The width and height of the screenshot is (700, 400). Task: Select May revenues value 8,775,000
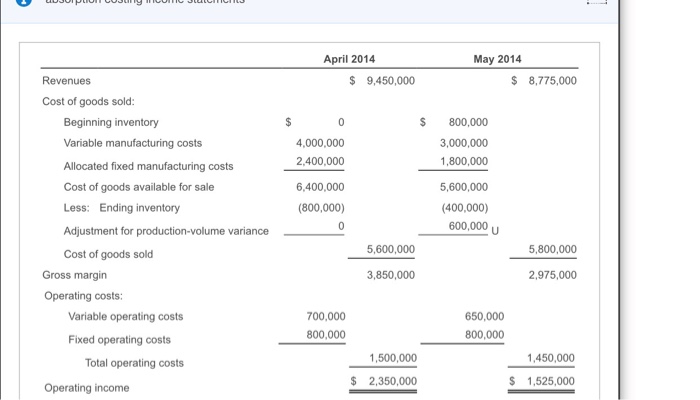coord(553,81)
